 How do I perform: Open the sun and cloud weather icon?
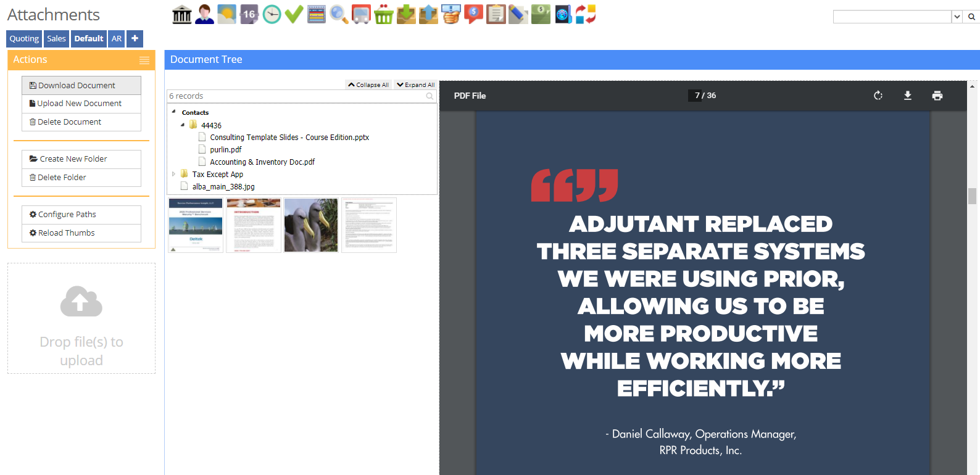click(x=226, y=14)
